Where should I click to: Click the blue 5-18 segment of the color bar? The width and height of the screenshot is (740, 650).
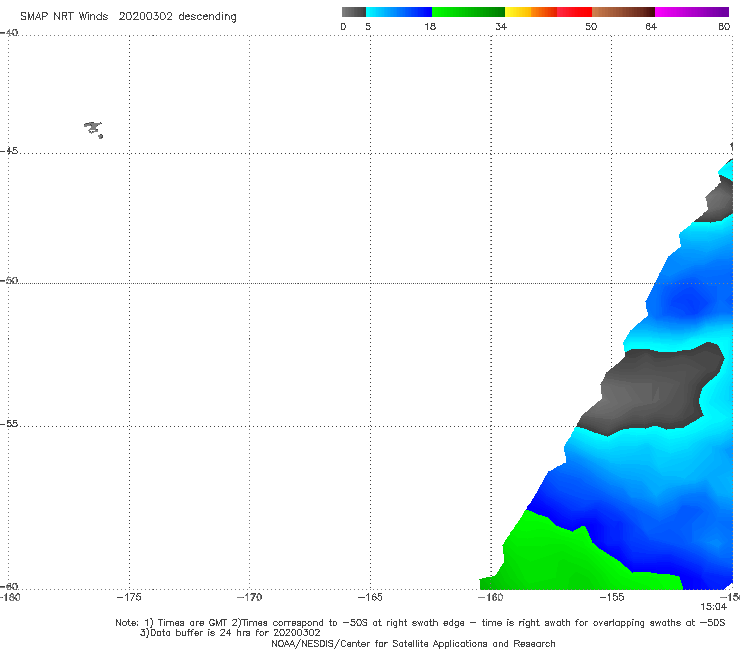pyautogui.click(x=399, y=12)
